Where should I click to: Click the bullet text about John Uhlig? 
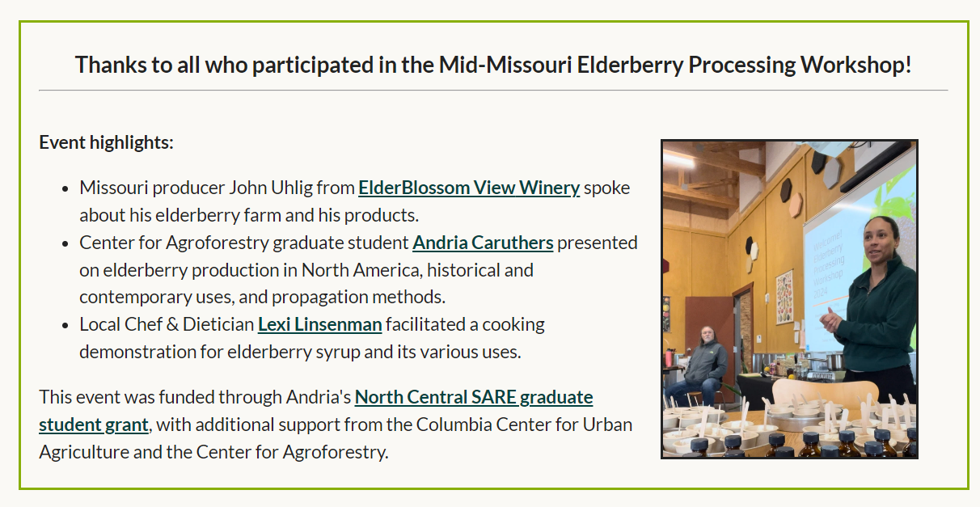click(218, 188)
